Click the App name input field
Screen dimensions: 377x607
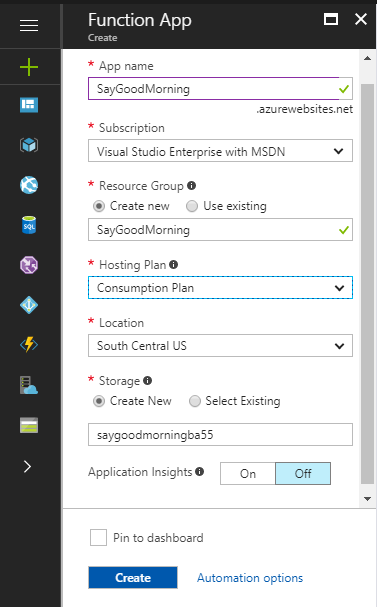pos(220,89)
